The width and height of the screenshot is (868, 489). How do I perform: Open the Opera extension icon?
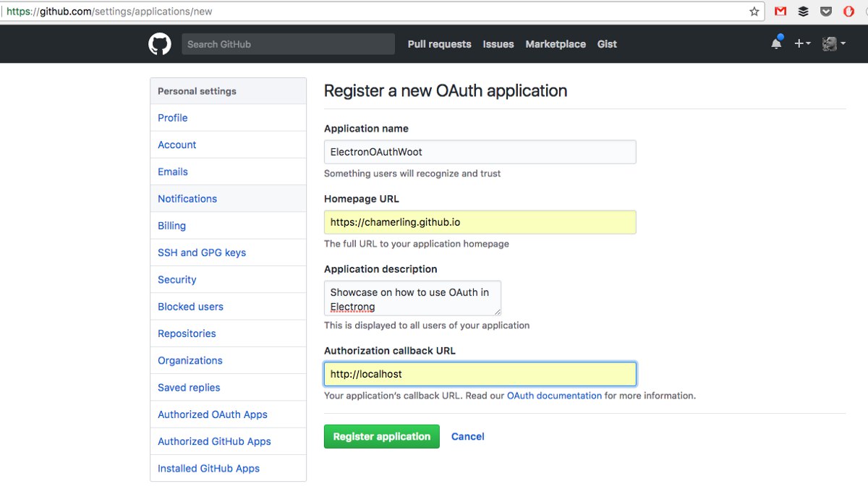point(848,12)
